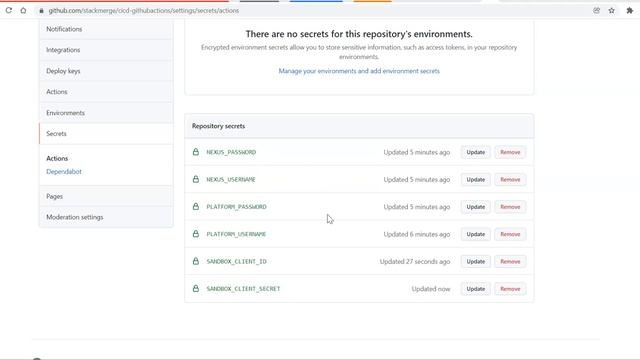
Task: Click lock icon beside SANDBOX_CLIENT_ID
Action: click(x=196, y=261)
